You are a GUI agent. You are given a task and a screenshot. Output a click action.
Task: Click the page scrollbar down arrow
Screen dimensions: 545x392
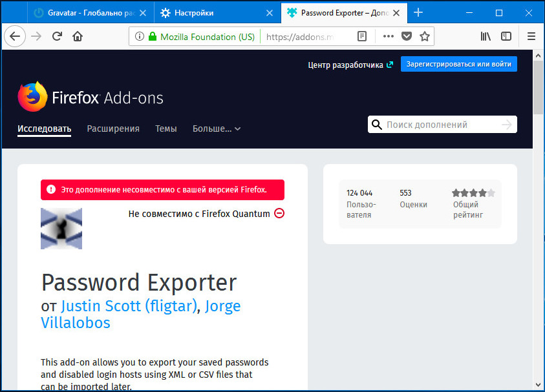(539, 385)
